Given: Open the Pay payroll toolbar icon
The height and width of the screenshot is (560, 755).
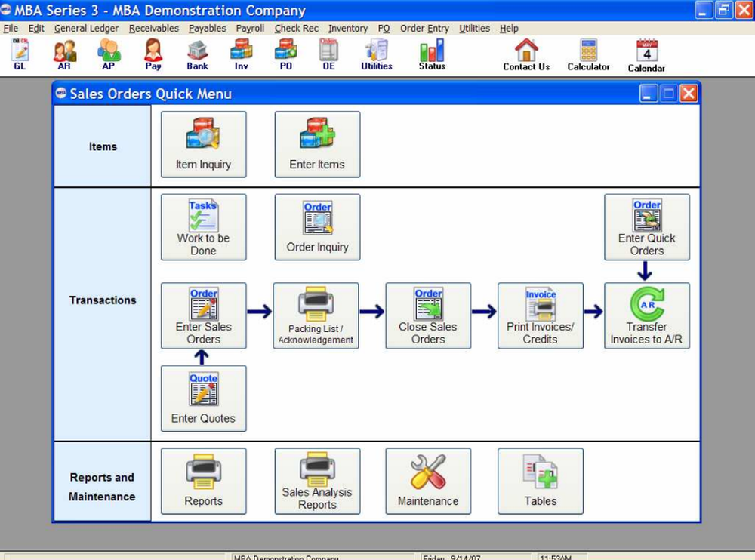Looking at the screenshot, I should click(x=153, y=54).
